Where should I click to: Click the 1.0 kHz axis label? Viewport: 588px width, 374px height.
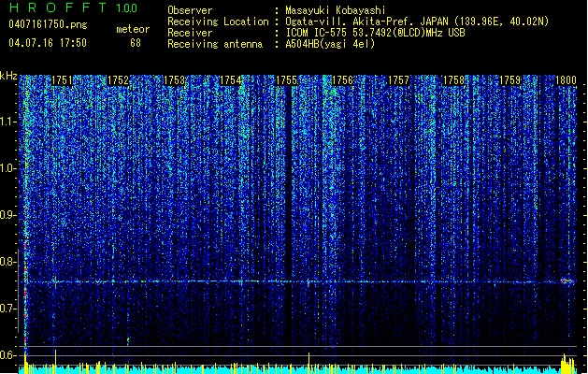(x=7, y=168)
